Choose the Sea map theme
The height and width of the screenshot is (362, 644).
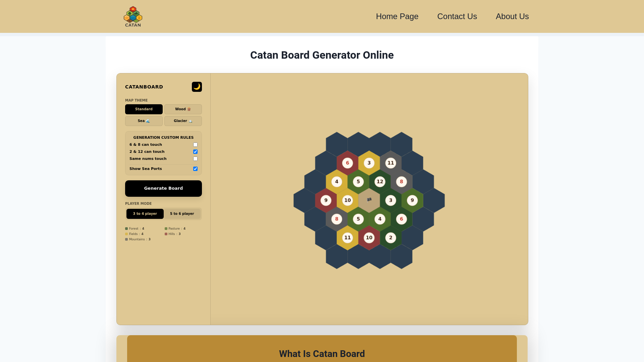coord(144,121)
